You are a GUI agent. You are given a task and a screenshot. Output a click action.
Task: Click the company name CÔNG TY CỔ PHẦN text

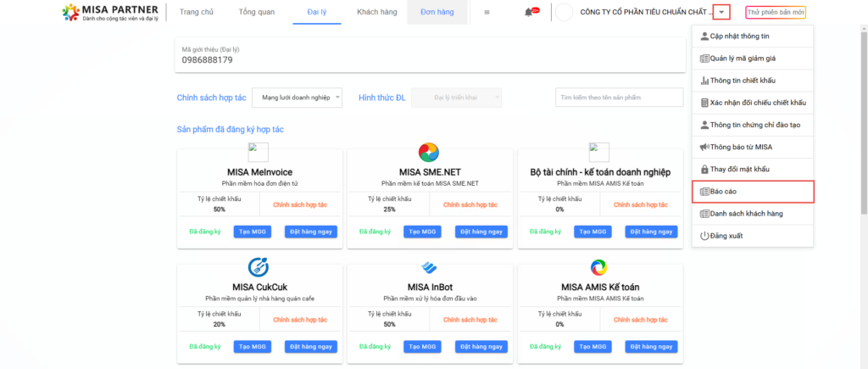(646, 12)
